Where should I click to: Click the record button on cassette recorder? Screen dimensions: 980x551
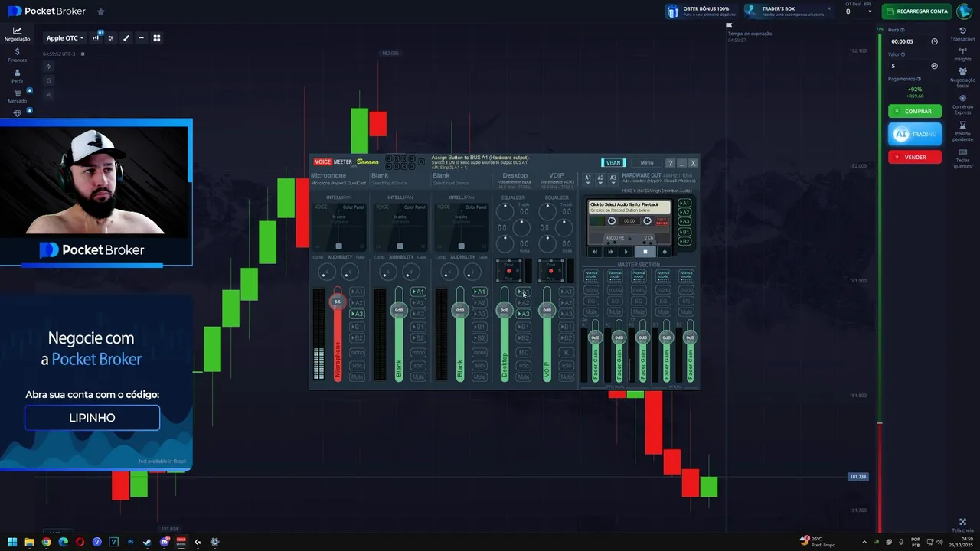[x=664, y=251]
